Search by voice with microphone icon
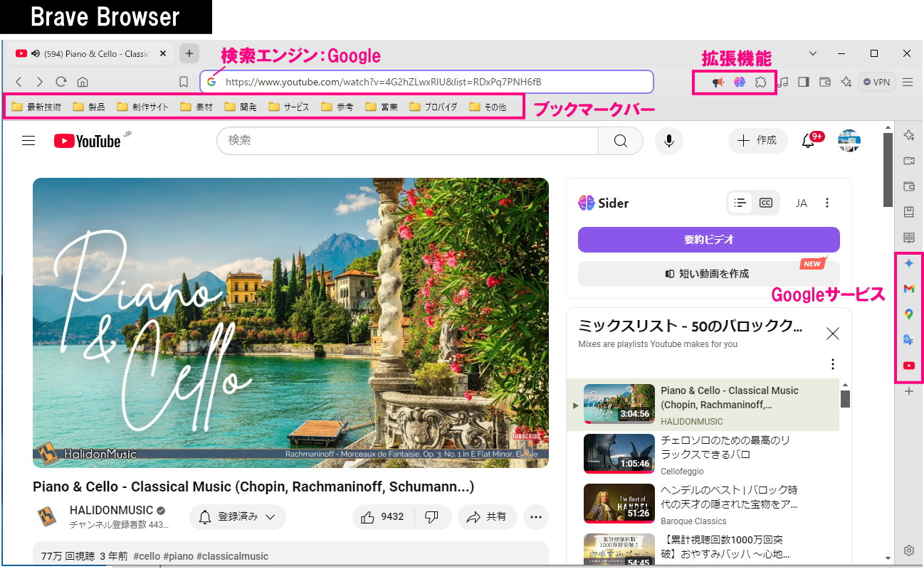Viewport: 924px width, 569px height. coord(669,141)
